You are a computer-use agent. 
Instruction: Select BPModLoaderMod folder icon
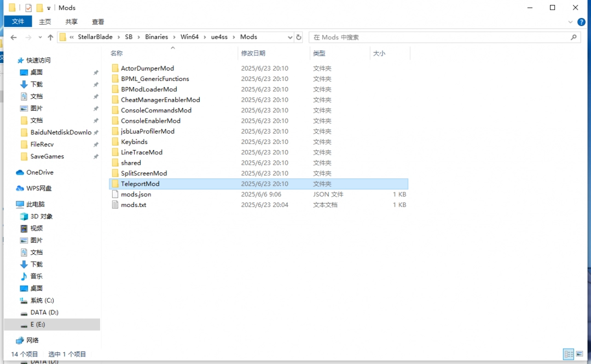click(115, 89)
